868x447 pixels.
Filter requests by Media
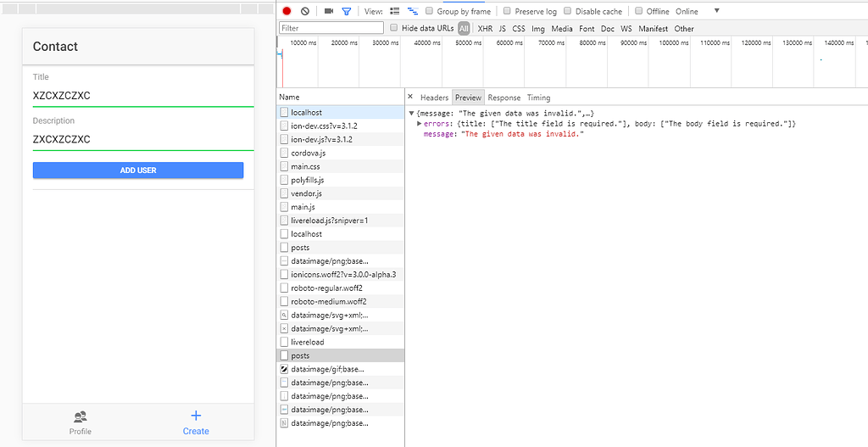(x=562, y=28)
